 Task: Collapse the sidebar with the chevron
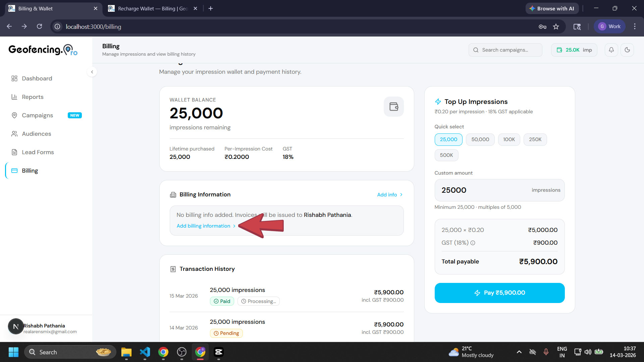[x=92, y=72]
